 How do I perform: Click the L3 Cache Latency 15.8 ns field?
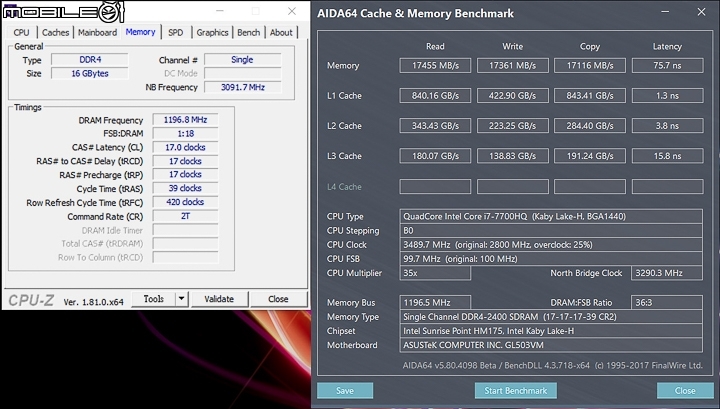coord(667,156)
